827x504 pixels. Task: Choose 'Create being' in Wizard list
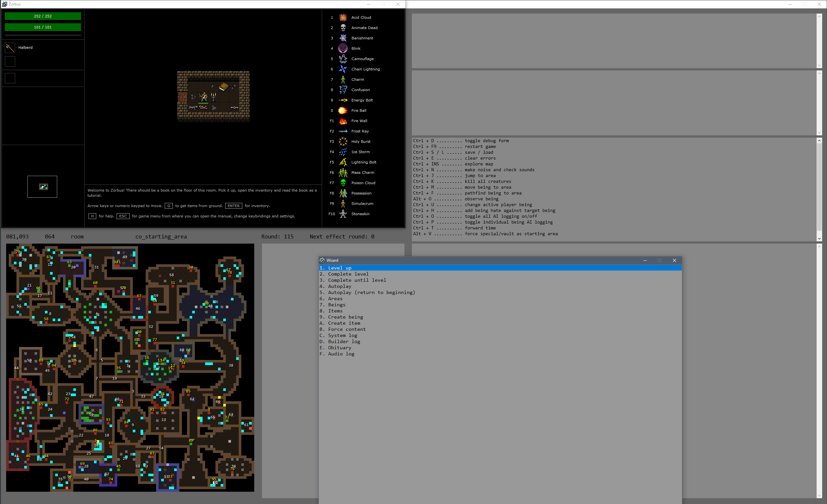[x=345, y=317]
